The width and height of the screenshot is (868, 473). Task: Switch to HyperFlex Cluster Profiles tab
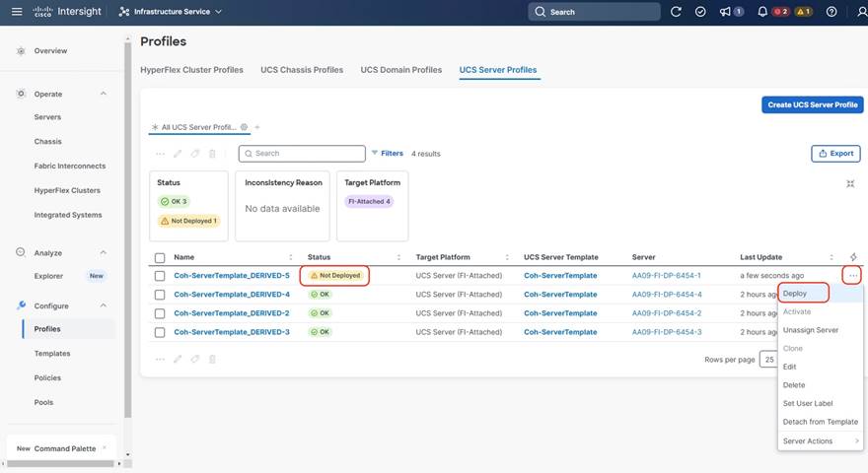click(x=191, y=70)
